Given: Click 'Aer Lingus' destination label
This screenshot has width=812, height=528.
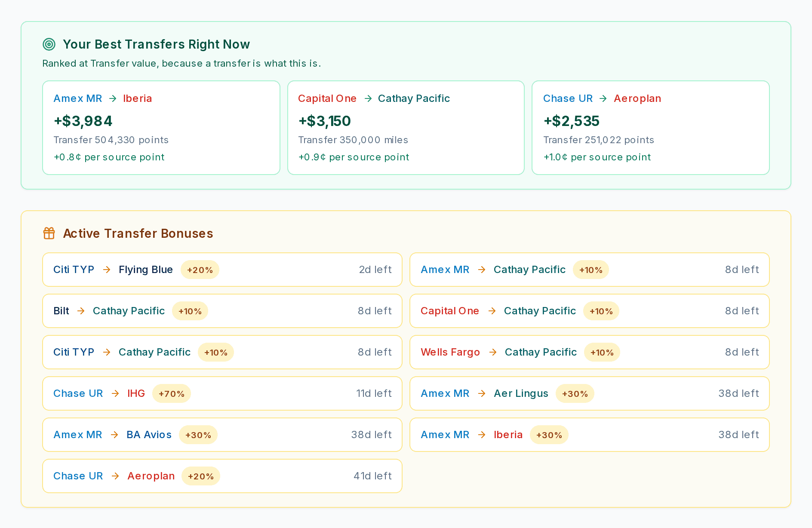Looking at the screenshot, I should coord(521,393).
